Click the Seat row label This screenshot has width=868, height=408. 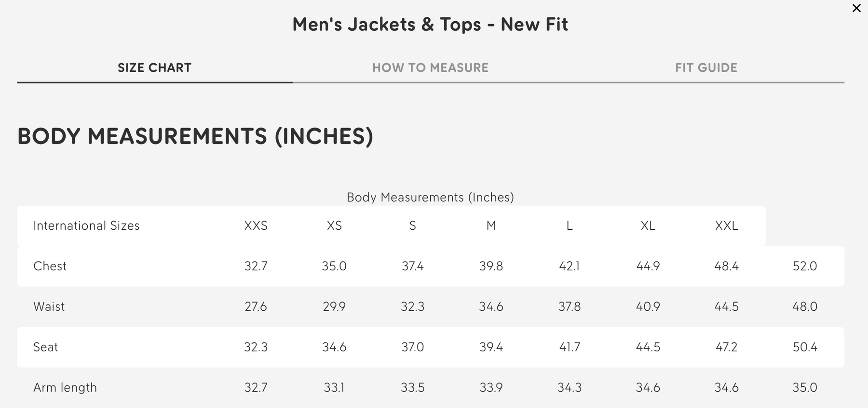[x=45, y=347]
